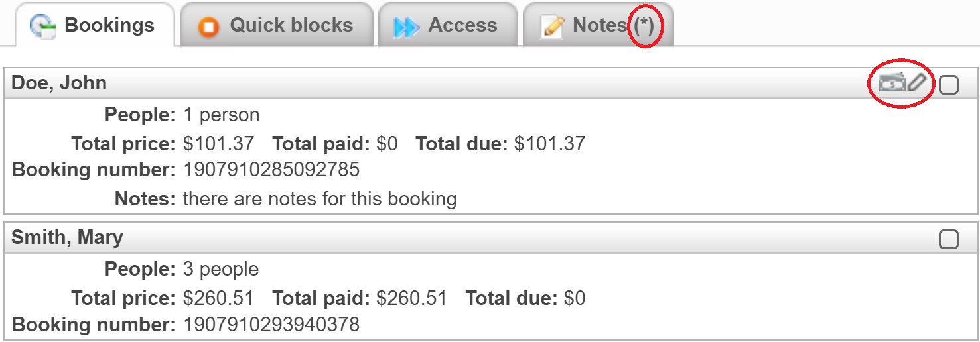Screen dimensions: 980x342
Task: Click the orange Quick blocks tab icon
Action: click(x=208, y=27)
